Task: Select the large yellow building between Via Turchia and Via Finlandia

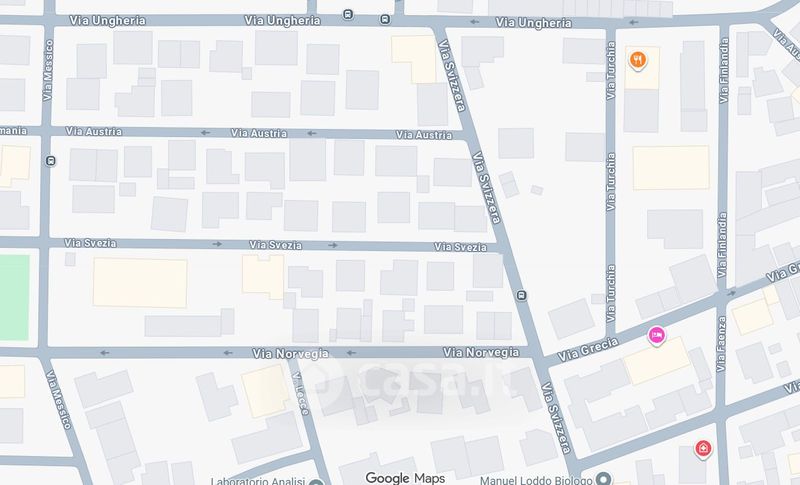Action: pos(671,168)
